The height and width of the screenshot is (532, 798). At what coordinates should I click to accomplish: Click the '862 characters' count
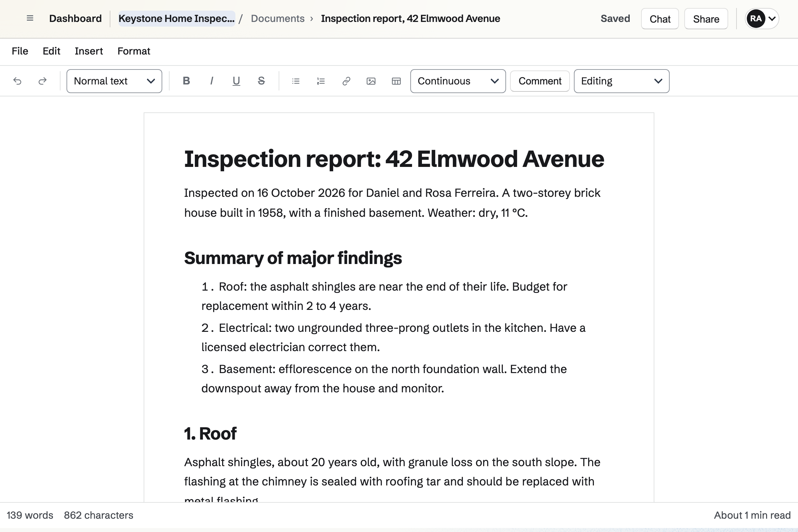[x=98, y=515]
